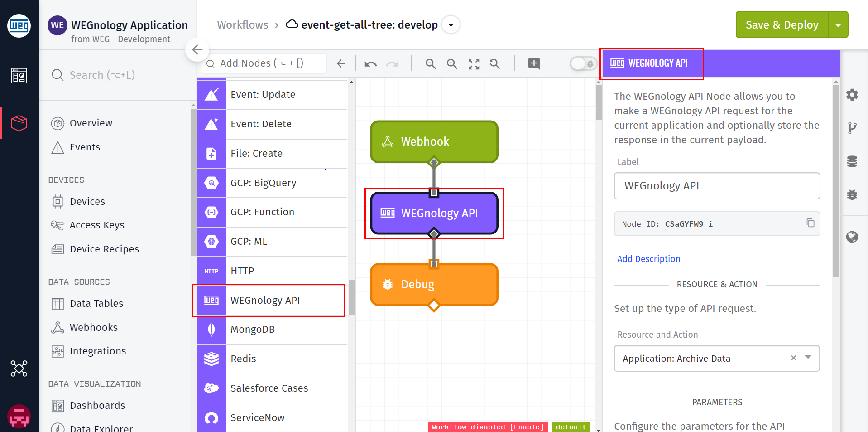This screenshot has height=432, width=868.
Task: Choose WEGnology API node from palette
Action: click(272, 300)
